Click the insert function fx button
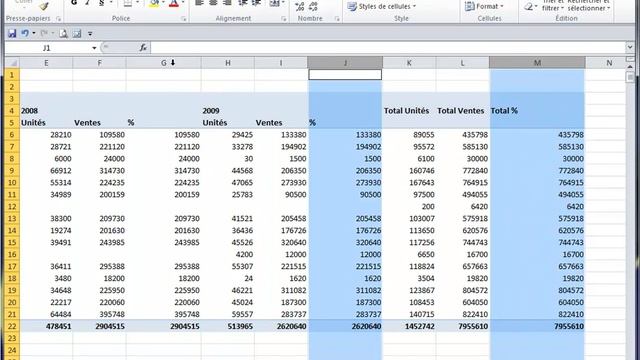This screenshot has height=360, width=640. pyautogui.click(x=143, y=48)
